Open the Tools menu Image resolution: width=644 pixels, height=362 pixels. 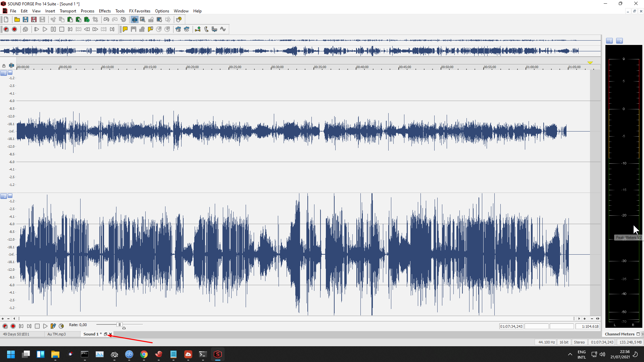(120, 11)
